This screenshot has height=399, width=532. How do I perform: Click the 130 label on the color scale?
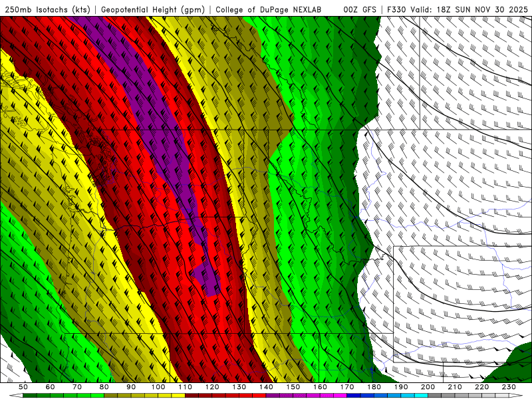click(239, 387)
